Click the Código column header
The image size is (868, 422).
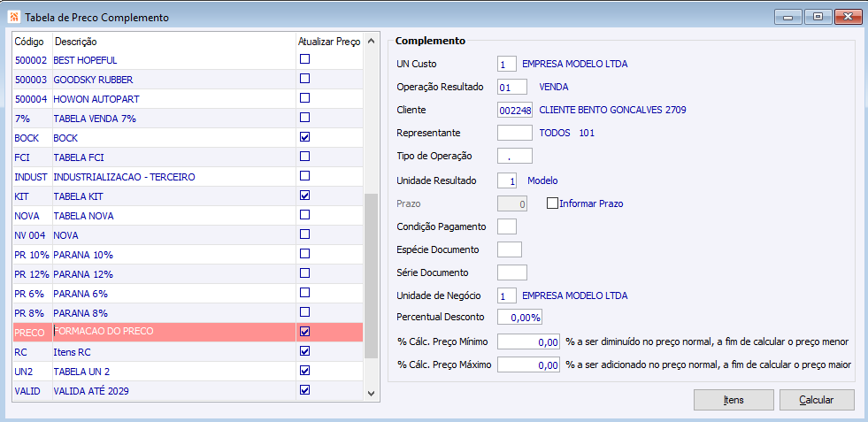[32, 42]
